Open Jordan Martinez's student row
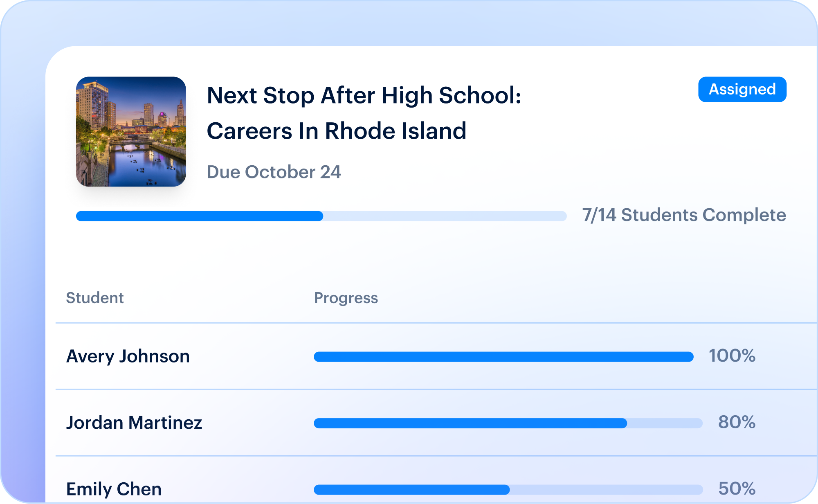 pos(436,423)
